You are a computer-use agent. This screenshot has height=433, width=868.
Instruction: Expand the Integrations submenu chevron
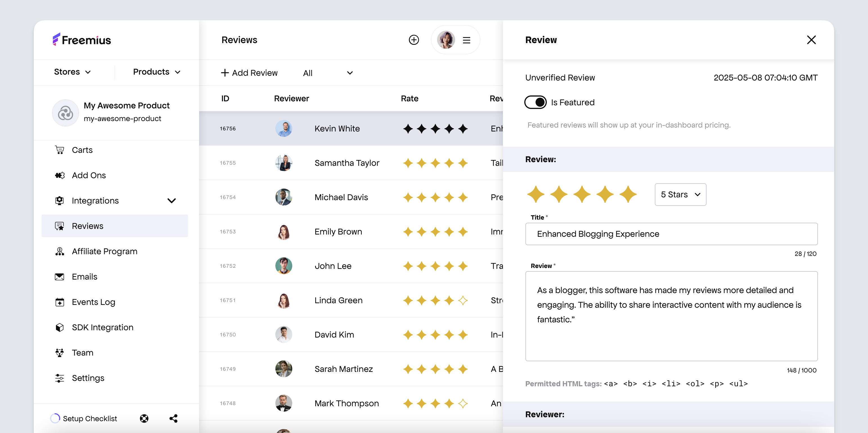pos(172,201)
